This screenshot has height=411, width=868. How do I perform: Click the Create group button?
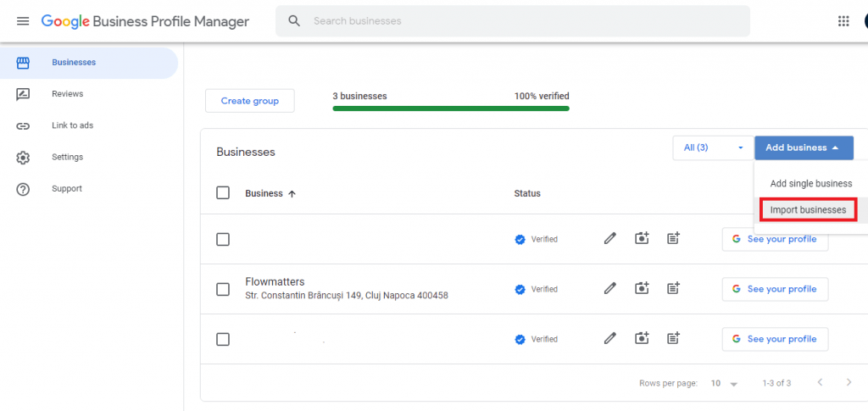(250, 101)
